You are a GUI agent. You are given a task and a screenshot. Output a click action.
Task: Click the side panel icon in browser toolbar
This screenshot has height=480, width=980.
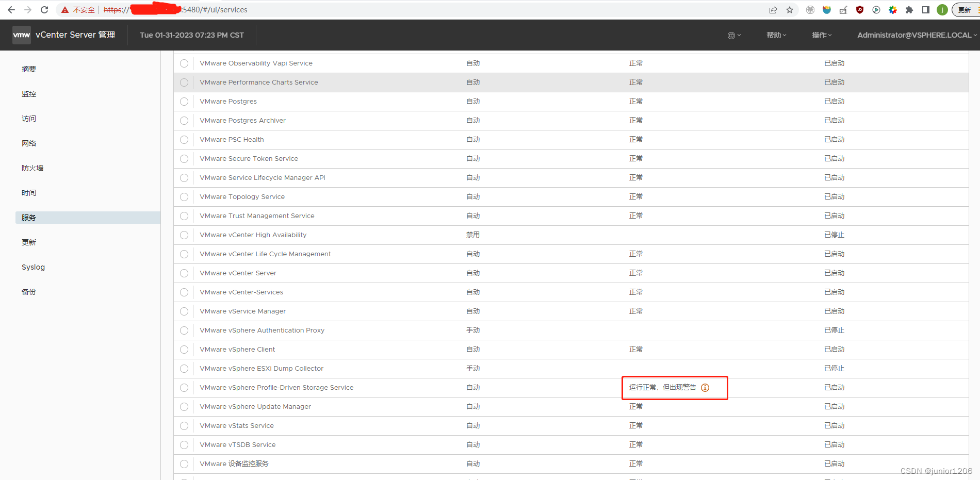[x=926, y=10]
